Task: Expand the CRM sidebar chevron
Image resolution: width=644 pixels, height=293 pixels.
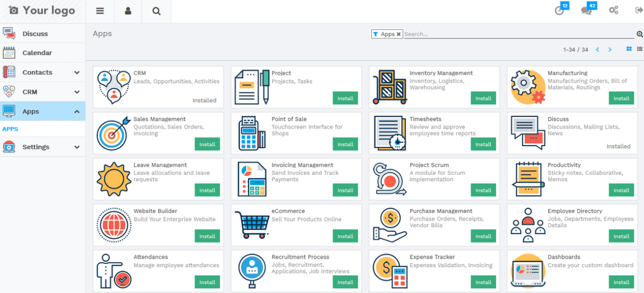Action: click(x=77, y=92)
